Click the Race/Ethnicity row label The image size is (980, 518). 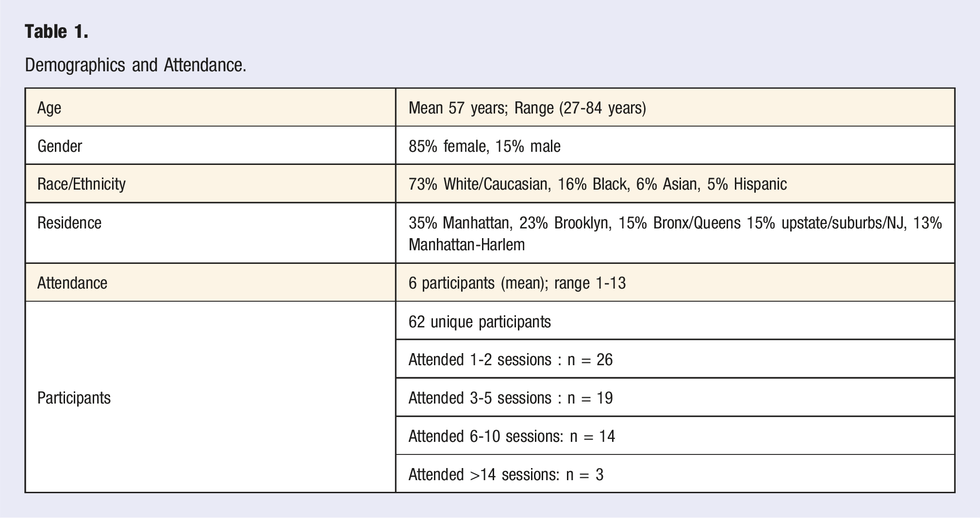point(82,184)
